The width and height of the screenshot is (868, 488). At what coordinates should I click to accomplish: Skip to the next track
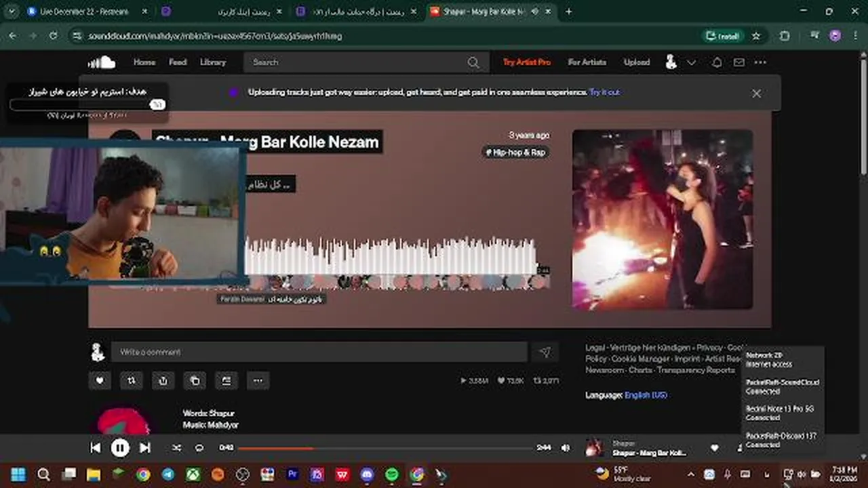(x=144, y=447)
